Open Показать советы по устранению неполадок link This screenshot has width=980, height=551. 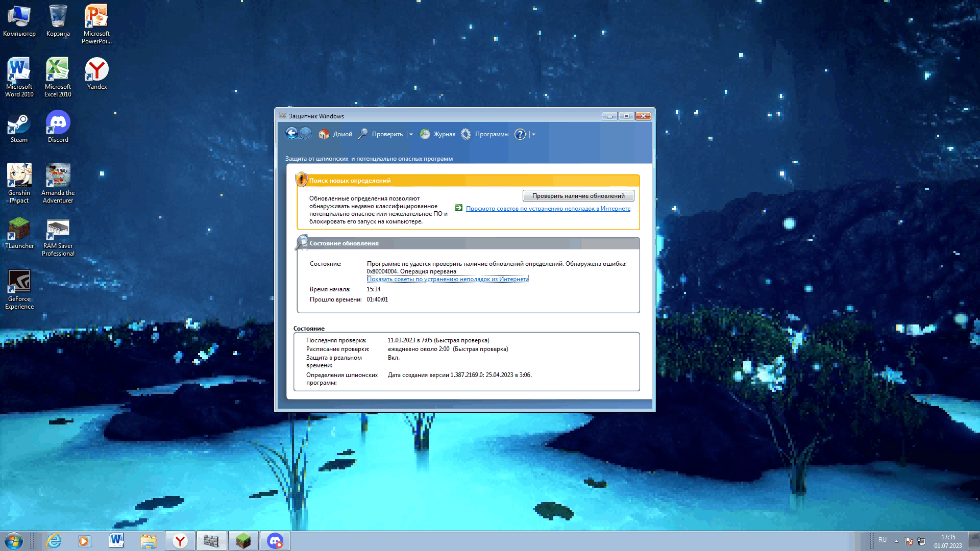[x=448, y=279]
